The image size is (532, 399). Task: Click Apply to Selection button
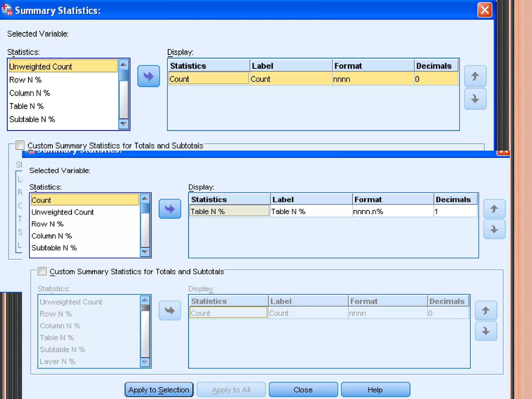[x=159, y=390]
